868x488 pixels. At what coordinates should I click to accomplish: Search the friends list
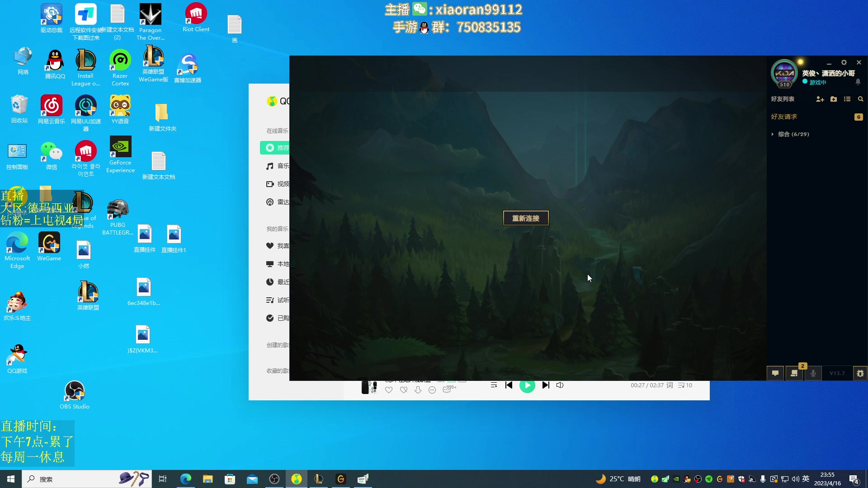[x=861, y=99]
